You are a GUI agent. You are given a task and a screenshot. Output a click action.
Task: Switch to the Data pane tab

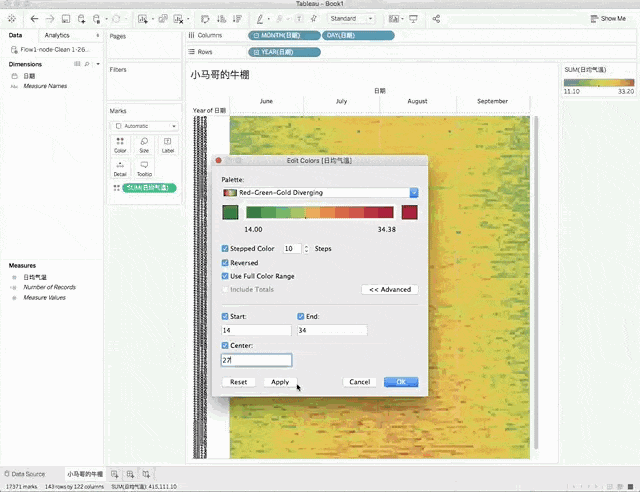pyautogui.click(x=15, y=35)
